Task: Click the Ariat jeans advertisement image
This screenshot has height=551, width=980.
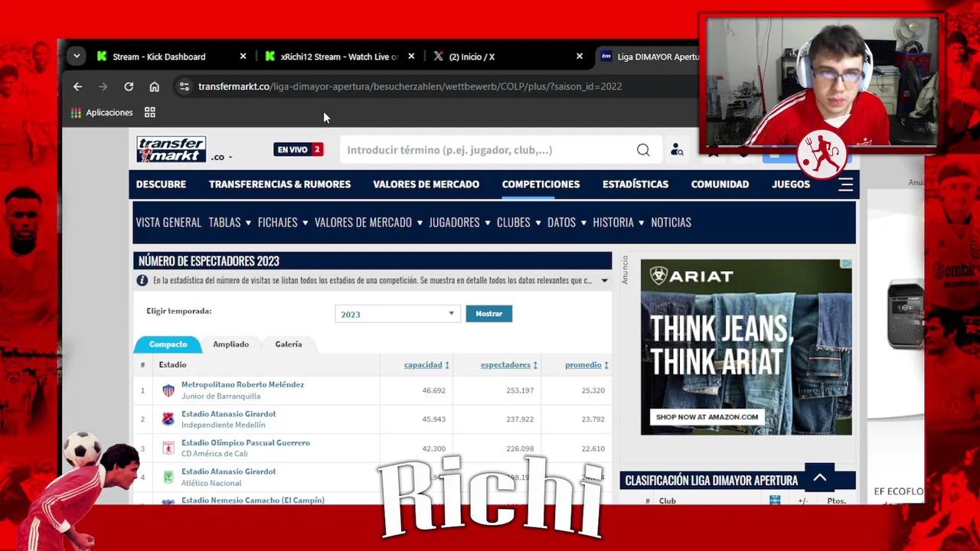Action: pyautogui.click(x=746, y=347)
